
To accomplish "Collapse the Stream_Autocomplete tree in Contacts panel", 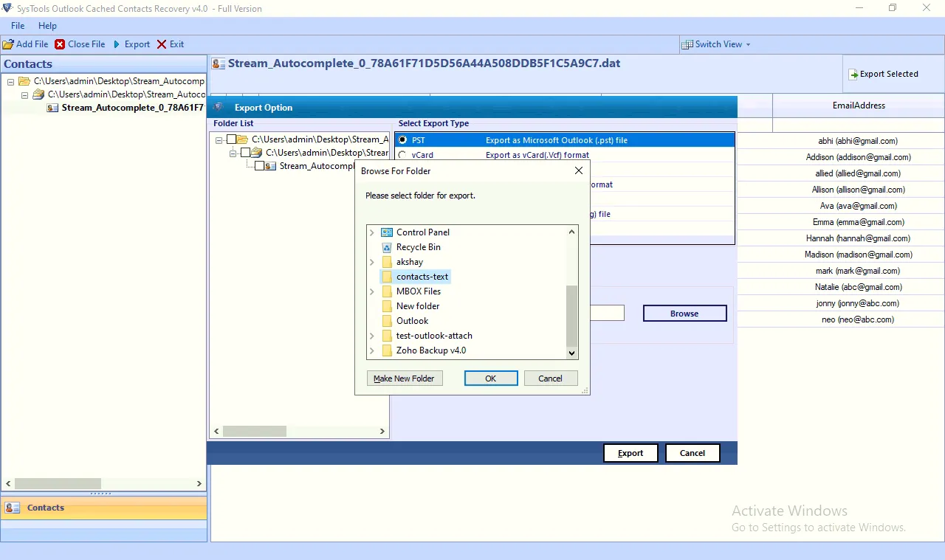I will [x=24, y=94].
